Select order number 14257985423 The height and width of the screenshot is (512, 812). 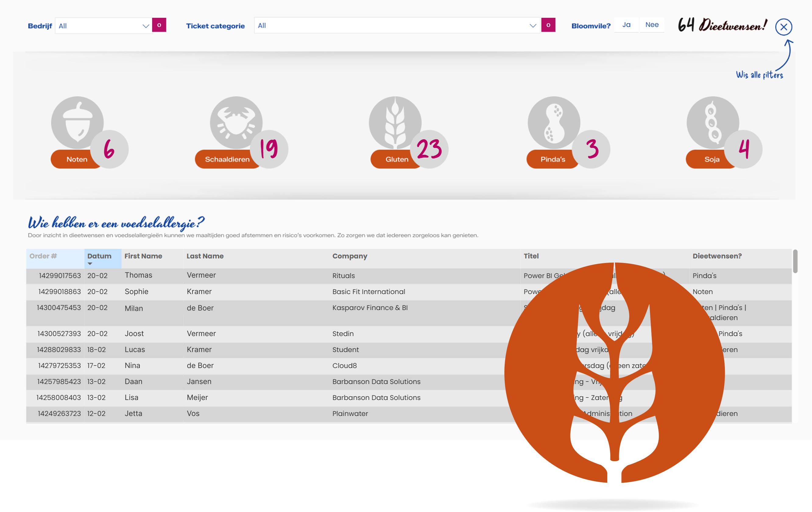[x=59, y=381]
